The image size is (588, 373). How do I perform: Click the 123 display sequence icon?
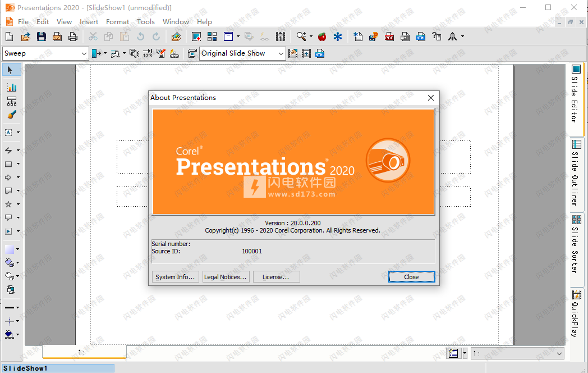[148, 53]
